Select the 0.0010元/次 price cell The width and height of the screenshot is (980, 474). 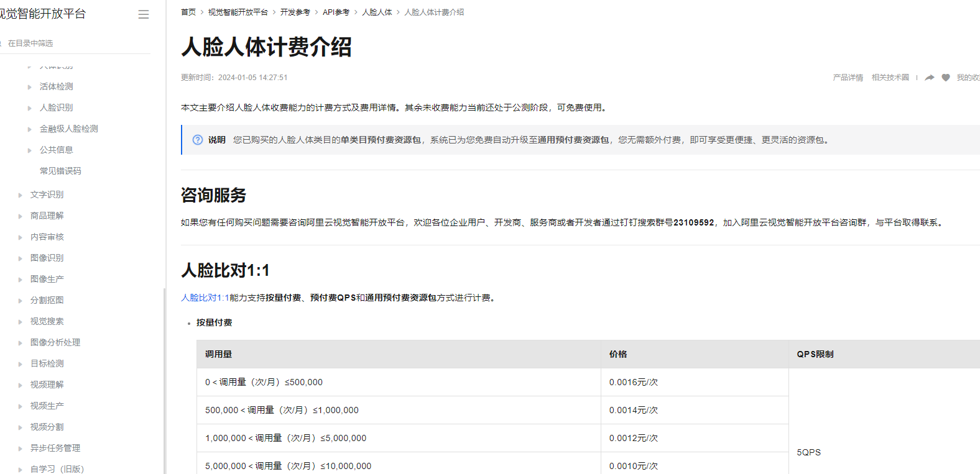(x=695, y=465)
